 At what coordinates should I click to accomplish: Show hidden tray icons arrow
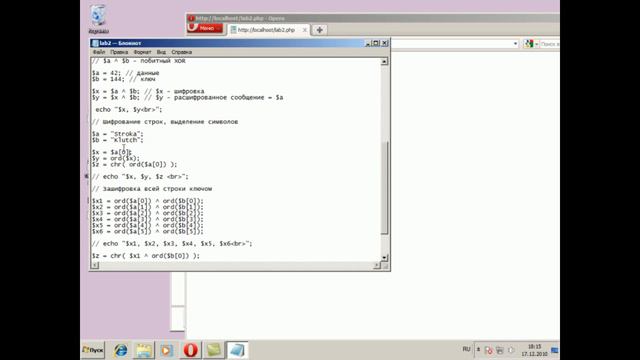(478, 350)
